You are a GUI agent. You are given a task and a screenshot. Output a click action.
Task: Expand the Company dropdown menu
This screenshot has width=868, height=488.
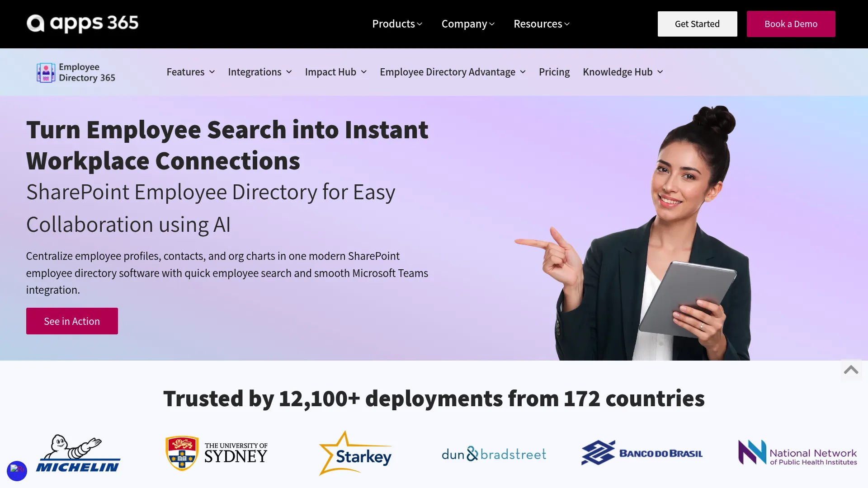468,24
